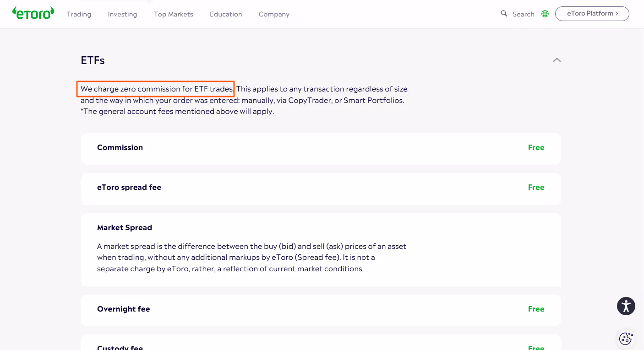Click the Custody fee label

[x=120, y=347]
